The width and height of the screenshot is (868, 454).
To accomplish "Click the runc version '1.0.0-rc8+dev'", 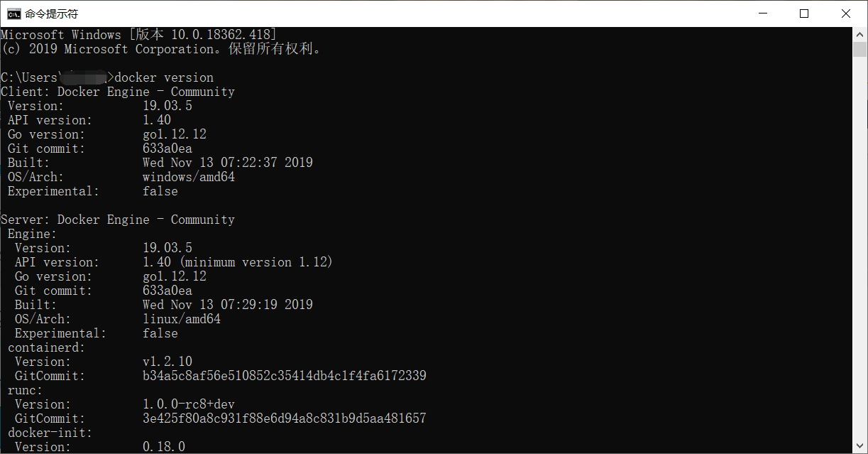I will click(x=189, y=404).
